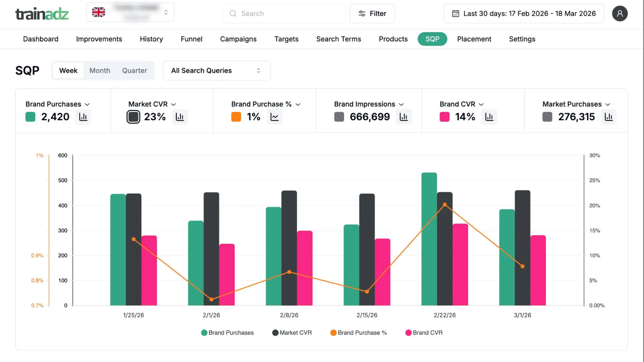644x362 pixels.
Task: Click the calendar icon in the date range picker
Action: click(x=455, y=13)
